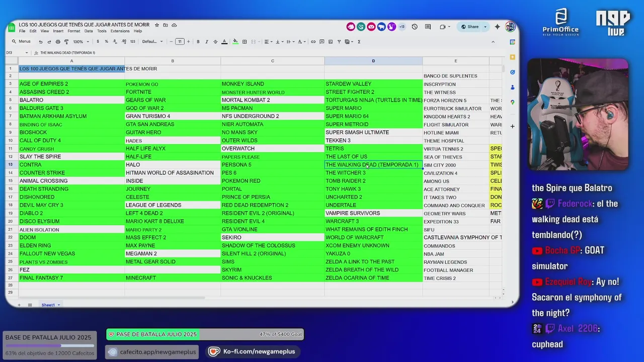Open the 130% zoom dropdown
This screenshot has width=644, height=362.
click(x=80, y=42)
